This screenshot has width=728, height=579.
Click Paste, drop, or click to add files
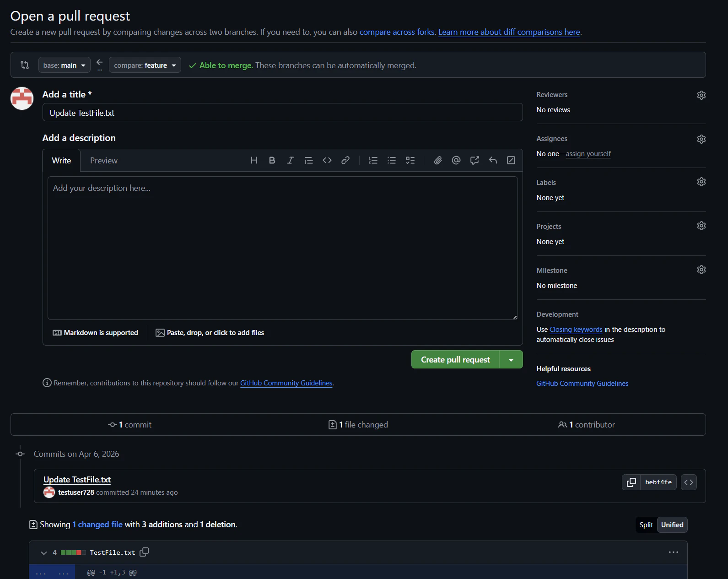point(210,333)
